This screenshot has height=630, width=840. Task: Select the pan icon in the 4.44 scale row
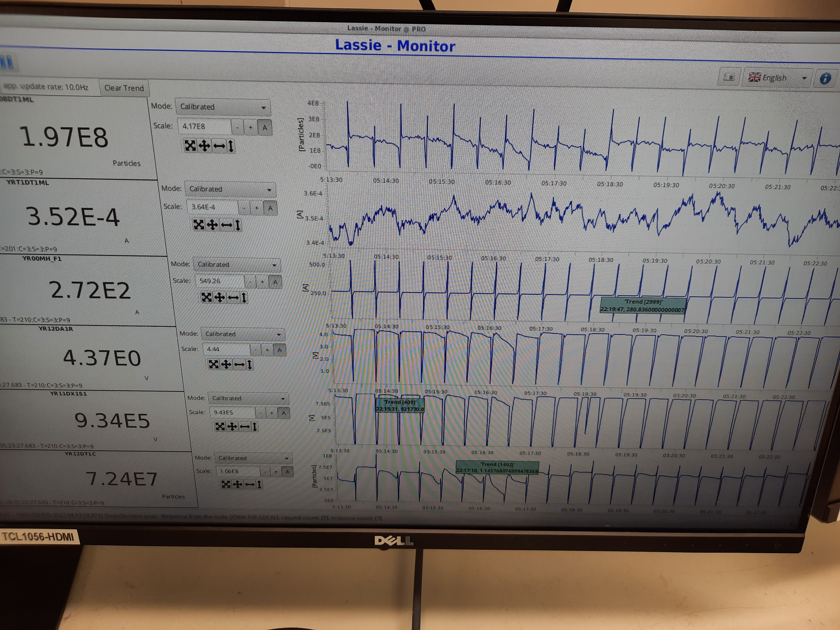click(x=226, y=365)
